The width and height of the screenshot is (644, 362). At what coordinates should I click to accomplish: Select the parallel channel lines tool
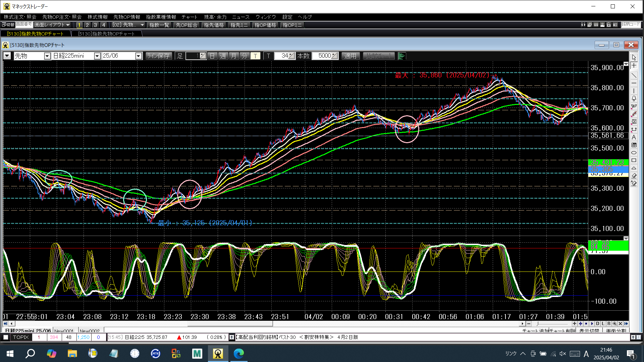634,114
